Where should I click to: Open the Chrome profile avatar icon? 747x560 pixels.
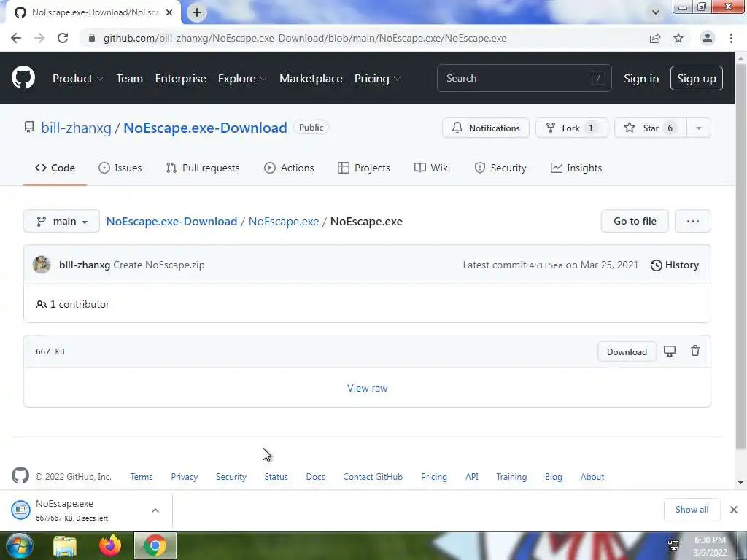point(708,38)
